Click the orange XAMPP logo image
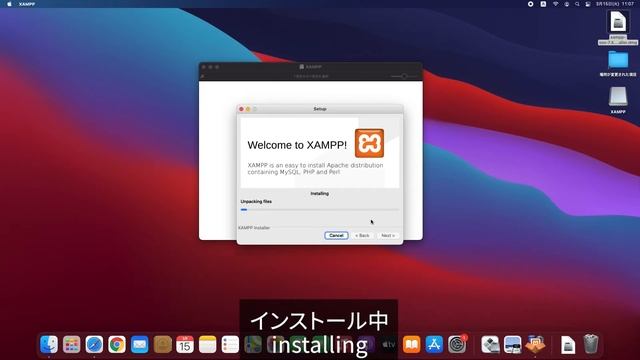The width and height of the screenshot is (640, 360). click(369, 143)
